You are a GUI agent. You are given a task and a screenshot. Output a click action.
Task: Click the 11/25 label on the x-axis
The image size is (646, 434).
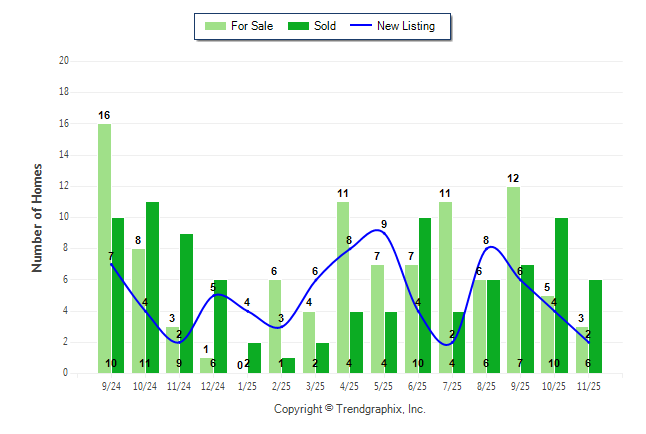coord(588,385)
